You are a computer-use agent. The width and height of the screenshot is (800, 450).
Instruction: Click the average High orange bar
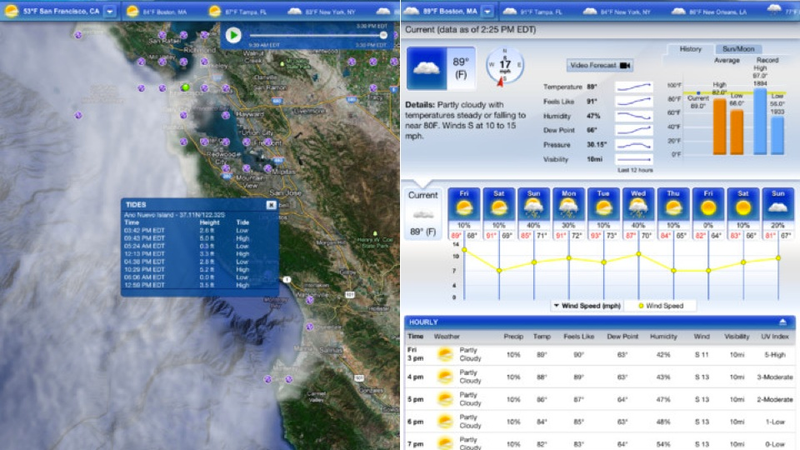pos(719,127)
